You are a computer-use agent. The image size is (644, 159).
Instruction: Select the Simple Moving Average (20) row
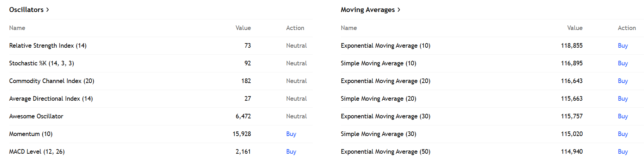pos(378,99)
